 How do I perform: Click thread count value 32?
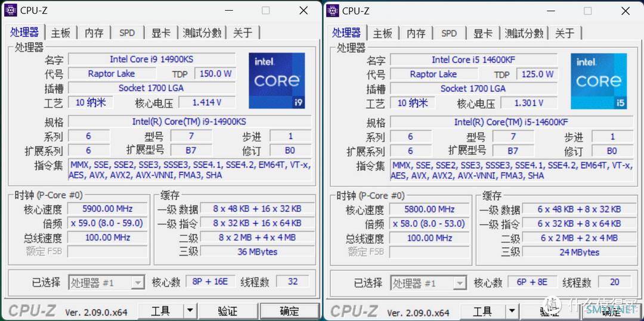click(293, 282)
